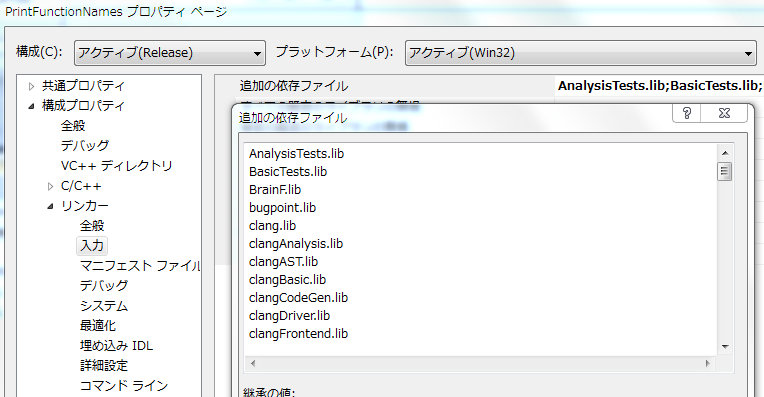The width and height of the screenshot is (764, 397).
Task: Open the 構成(C) configuration dropdown
Action: (170, 53)
